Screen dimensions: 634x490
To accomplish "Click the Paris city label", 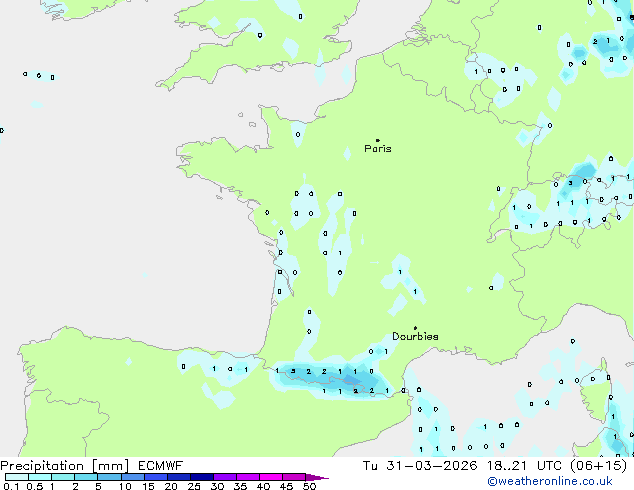I will (378, 149).
